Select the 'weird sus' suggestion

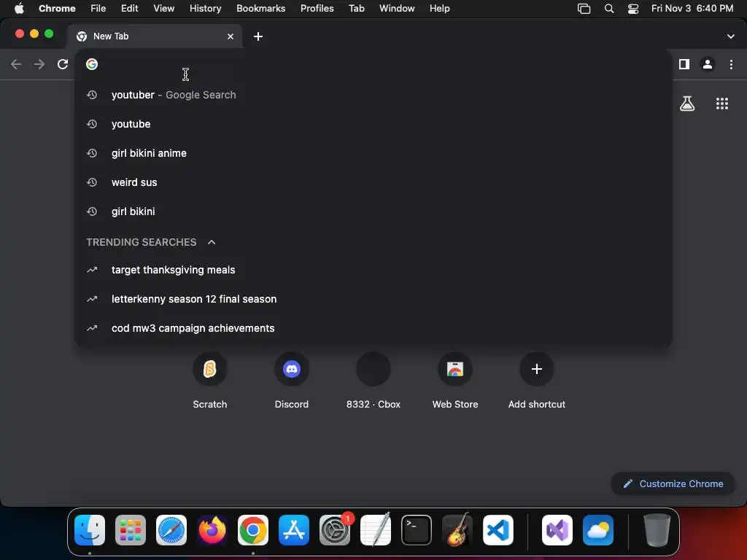(373, 182)
